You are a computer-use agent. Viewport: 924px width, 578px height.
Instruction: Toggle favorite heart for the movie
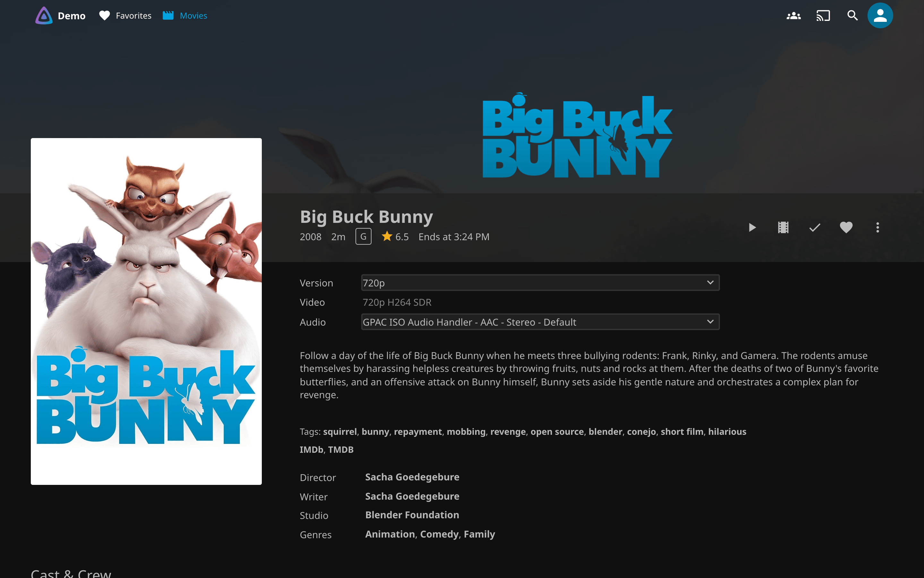(846, 227)
